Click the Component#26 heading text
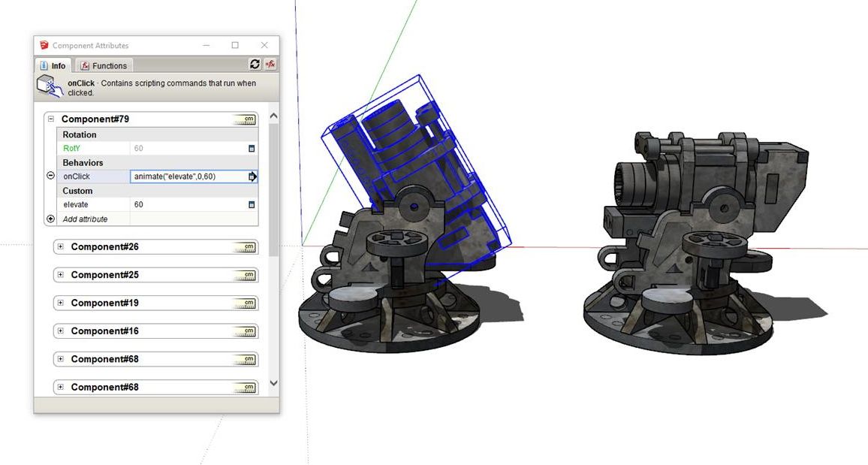 [x=104, y=247]
